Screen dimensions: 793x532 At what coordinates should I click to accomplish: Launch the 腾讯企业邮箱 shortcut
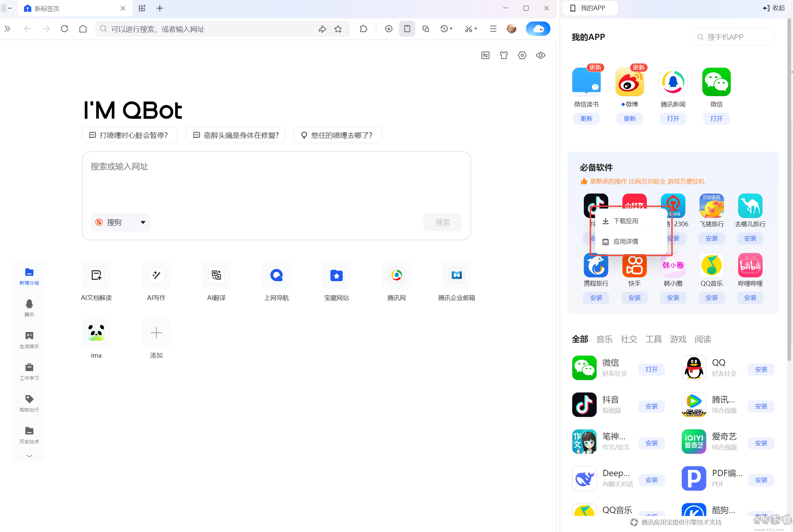pyautogui.click(x=456, y=282)
